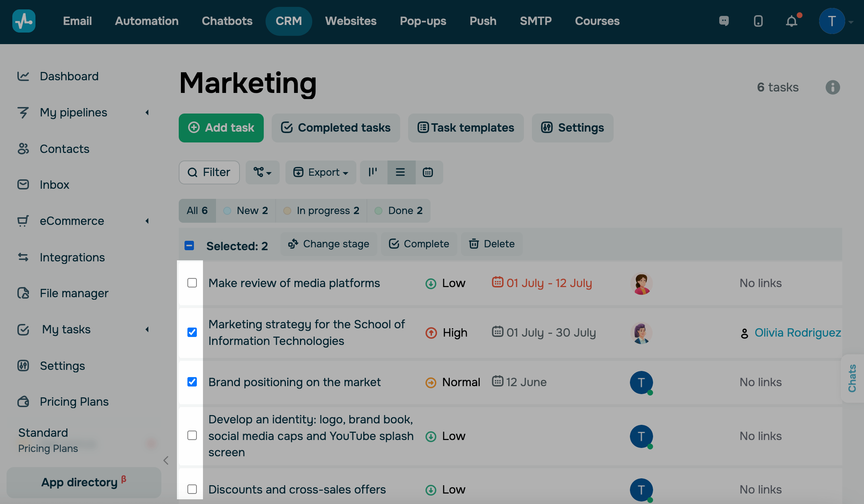
Task: Click the Add task button
Action: [x=221, y=128]
